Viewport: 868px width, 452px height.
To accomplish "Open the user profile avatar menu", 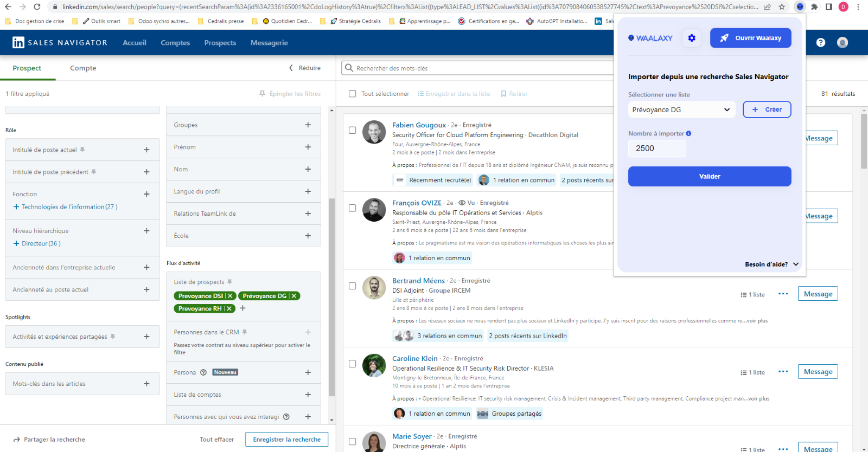I will click(x=842, y=42).
